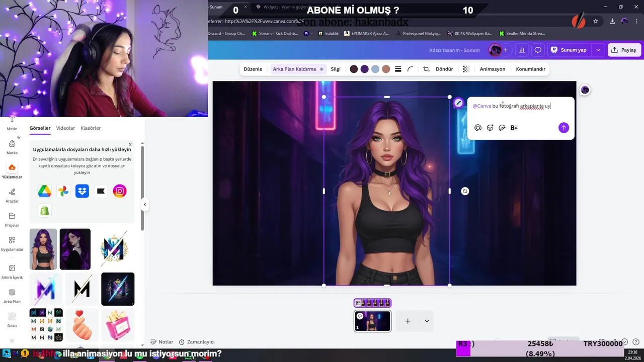Select the pink perfume bottle thumbnail
The width and height of the screenshot is (644, 362).
click(118, 324)
